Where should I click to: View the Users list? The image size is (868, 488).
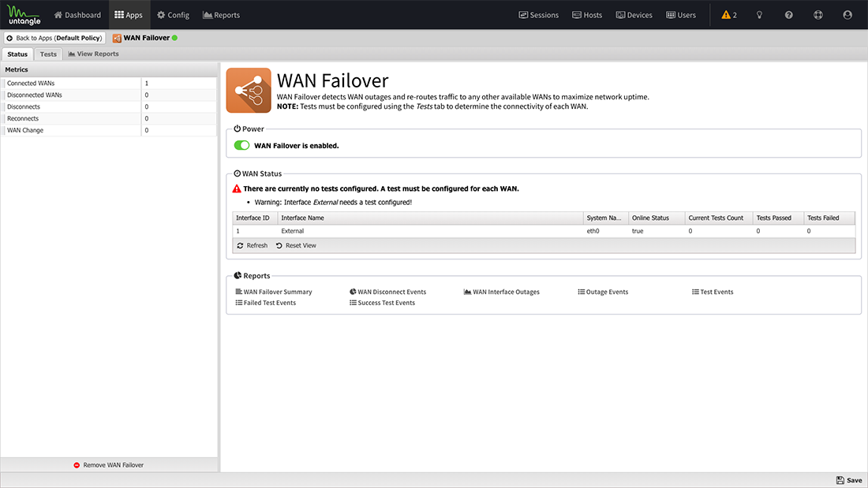click(x=681, y=15)
